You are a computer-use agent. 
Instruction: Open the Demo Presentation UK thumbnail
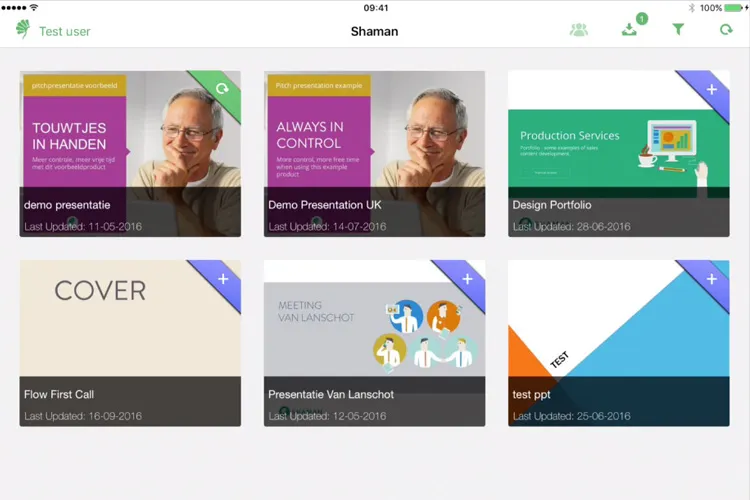[x=375, y=154]
